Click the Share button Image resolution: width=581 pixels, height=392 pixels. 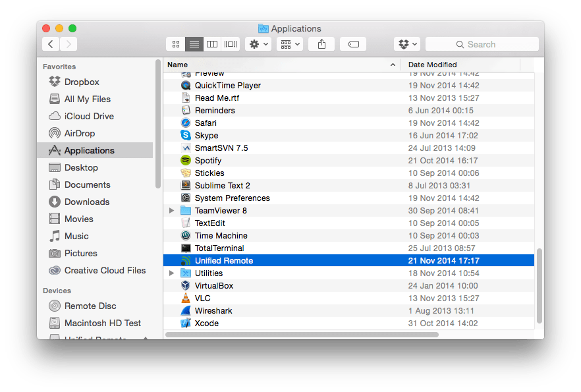tap(321, 44)
